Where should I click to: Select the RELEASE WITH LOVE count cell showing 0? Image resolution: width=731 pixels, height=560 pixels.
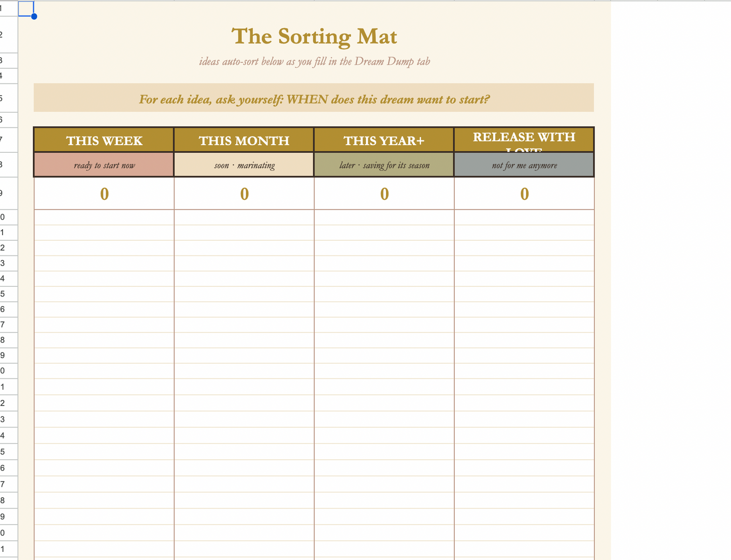pos(524,194)
